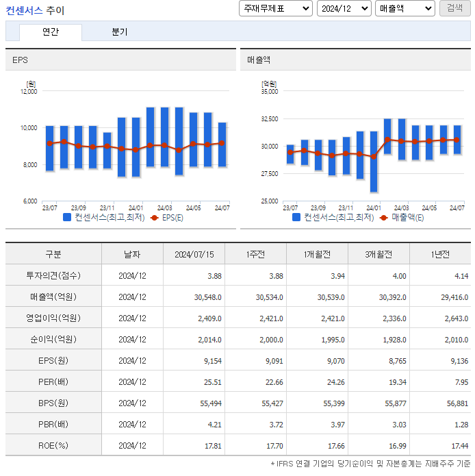The image size is (475, 476).
Task: Click the value 4.14
Action: (461, 276)
